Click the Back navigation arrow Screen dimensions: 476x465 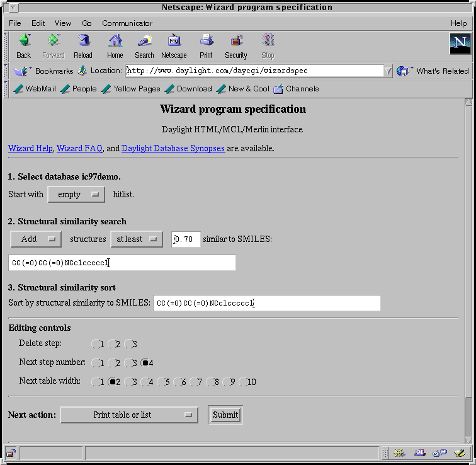(24, 42)
